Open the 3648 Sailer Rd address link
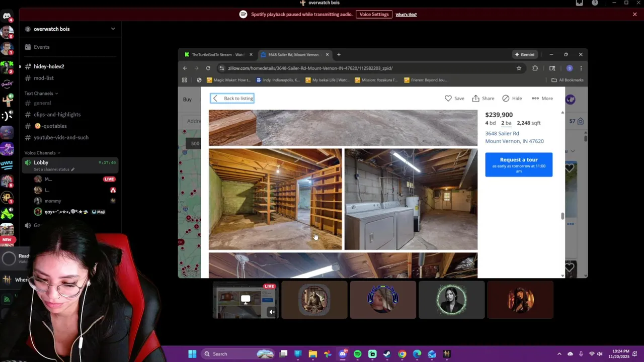 514,137
